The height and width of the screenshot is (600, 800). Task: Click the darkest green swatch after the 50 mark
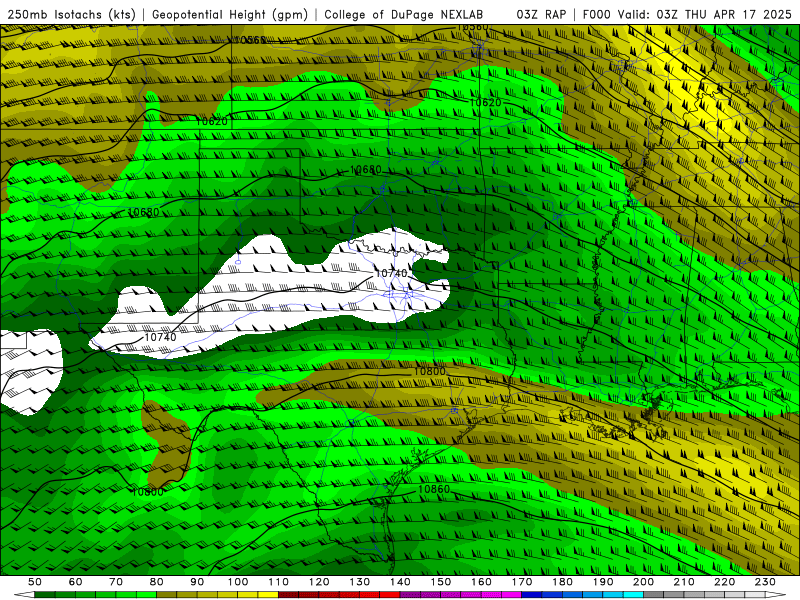coord(45,595)
